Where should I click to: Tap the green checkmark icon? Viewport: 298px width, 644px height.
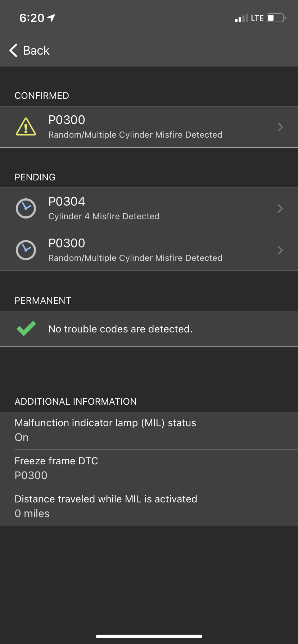click(26, 328)
